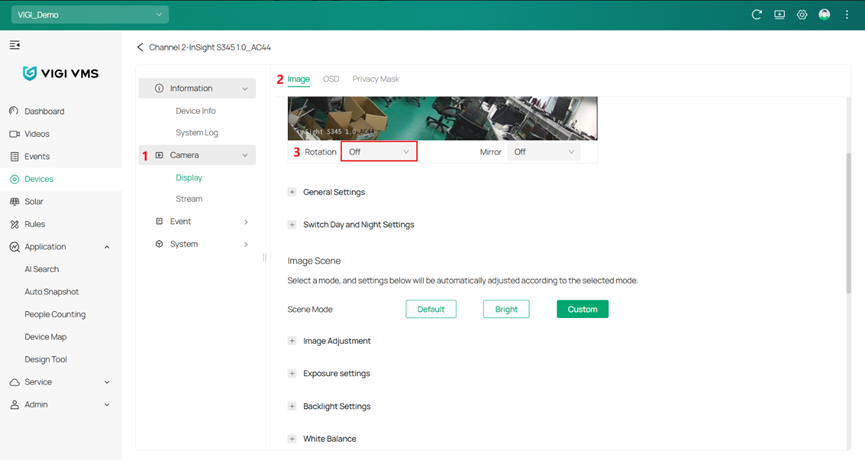Open the settings gear icon
Image resolution: width=865 pixels, height=460 pixels.
(x=802, y=15)
